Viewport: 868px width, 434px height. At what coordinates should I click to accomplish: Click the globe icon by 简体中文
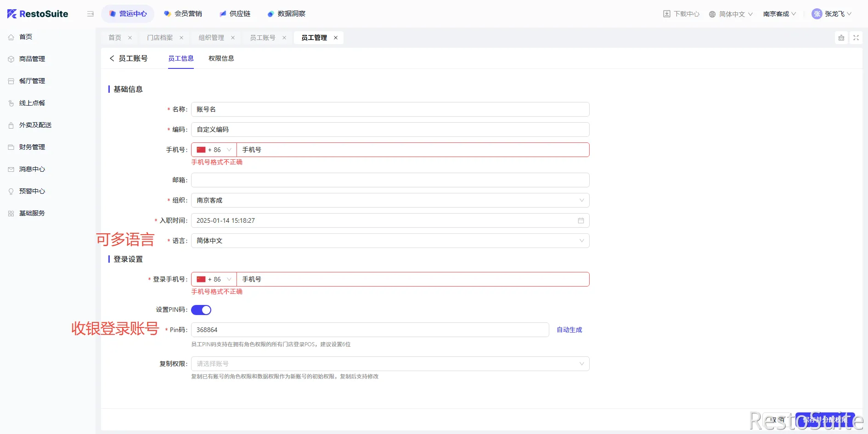click(x=712, y=14)
